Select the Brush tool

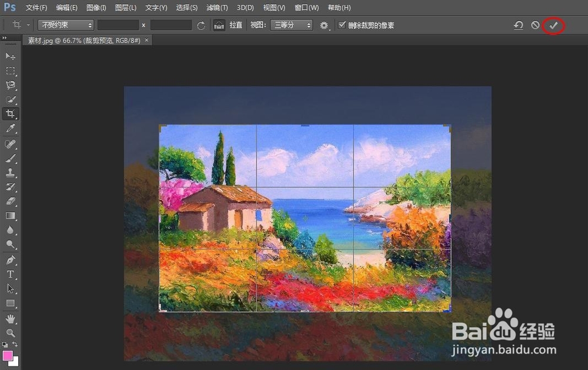(10, 158)
